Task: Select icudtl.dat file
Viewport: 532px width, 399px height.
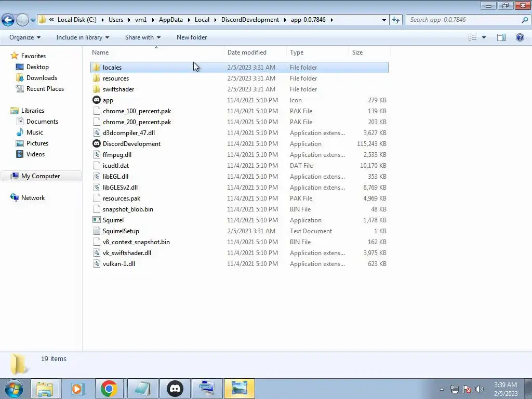Action: [116, 166]
